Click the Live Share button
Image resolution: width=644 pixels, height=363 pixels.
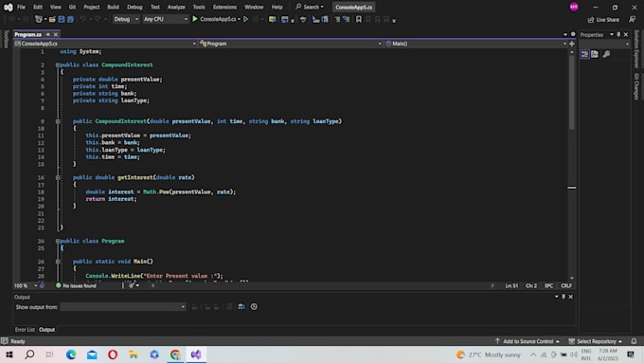[603, 19]
